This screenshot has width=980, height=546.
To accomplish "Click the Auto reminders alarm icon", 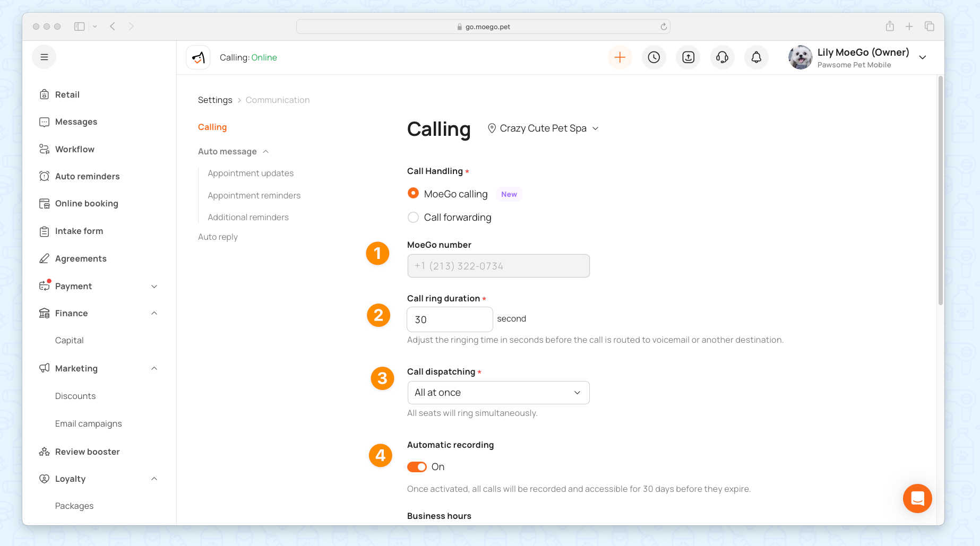I will pos(45,176).
